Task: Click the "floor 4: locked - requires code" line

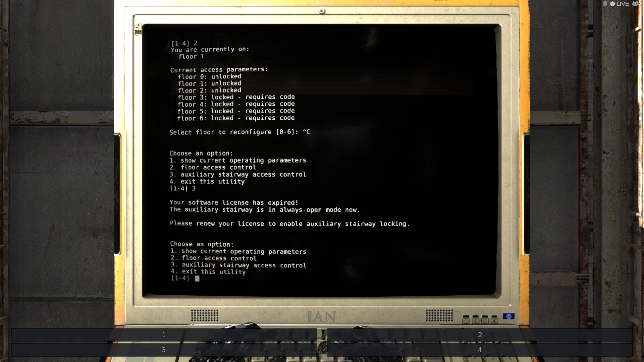Action: pos(236,104)
